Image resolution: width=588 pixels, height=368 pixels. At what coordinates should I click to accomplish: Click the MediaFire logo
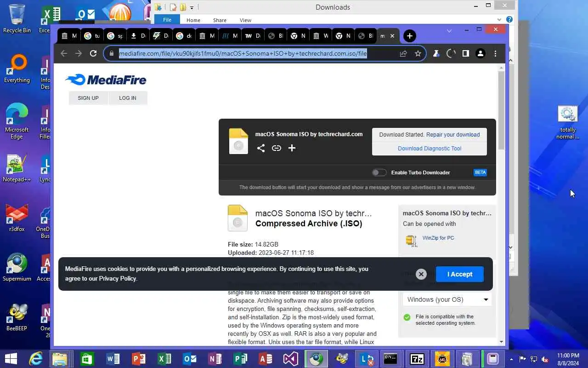(106, 80)
